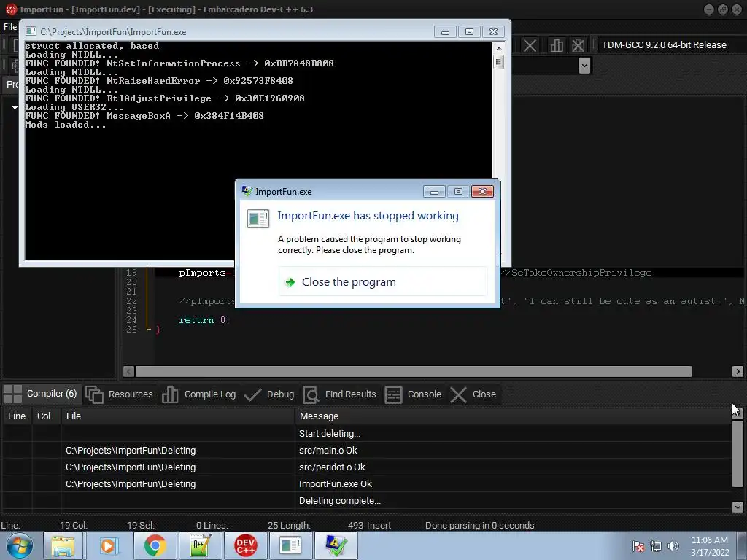Click the bottom panel Close X icon

(458, 394)
